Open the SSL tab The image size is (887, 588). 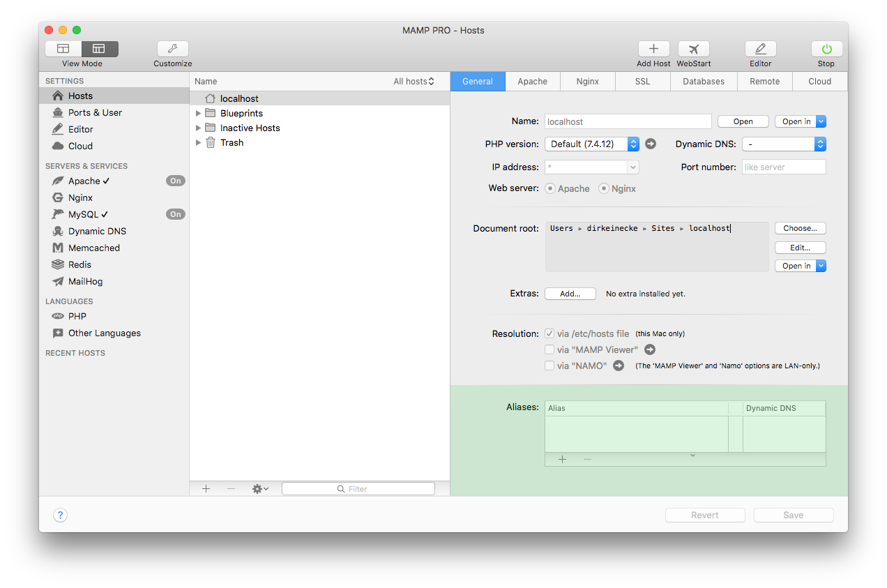pyautogui.click(x=642, y=81)
